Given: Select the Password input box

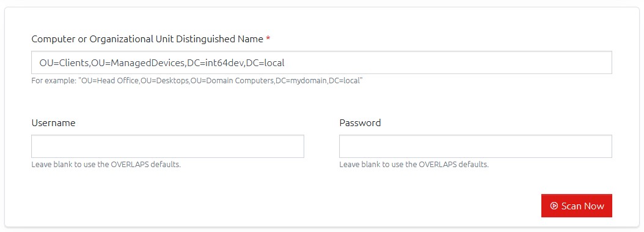Looking at the screenshot, I should [x=475, y=146].
